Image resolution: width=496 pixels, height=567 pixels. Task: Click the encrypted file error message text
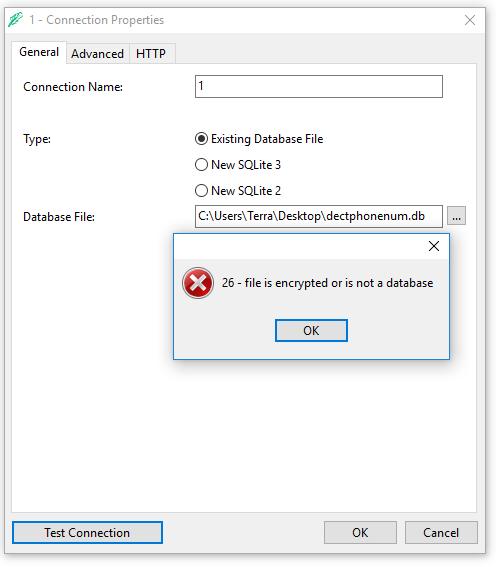(328, 283)
